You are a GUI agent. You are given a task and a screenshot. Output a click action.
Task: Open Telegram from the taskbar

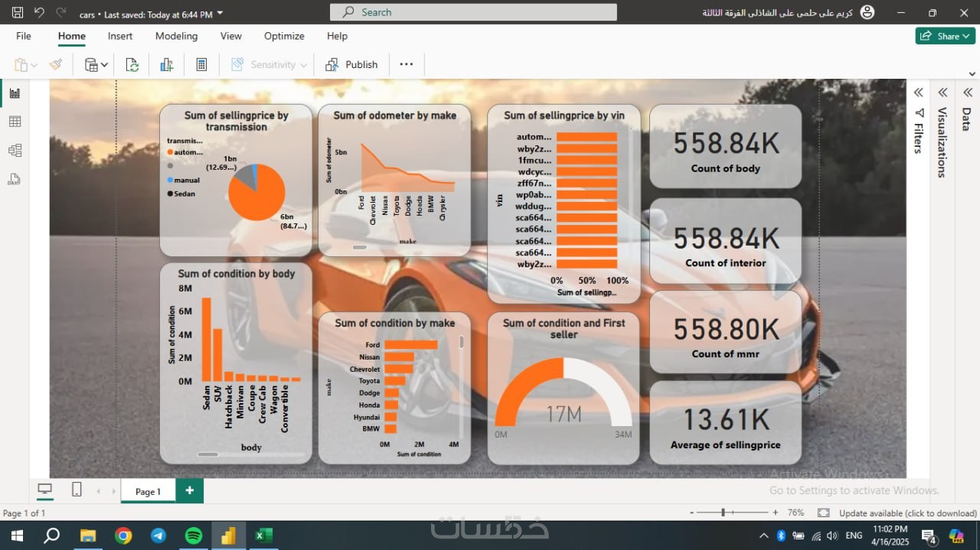click(x=158, y=535)
